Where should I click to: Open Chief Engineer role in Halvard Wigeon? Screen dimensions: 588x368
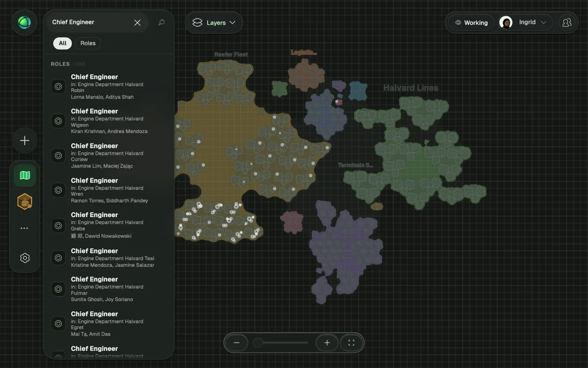[109, 121]
